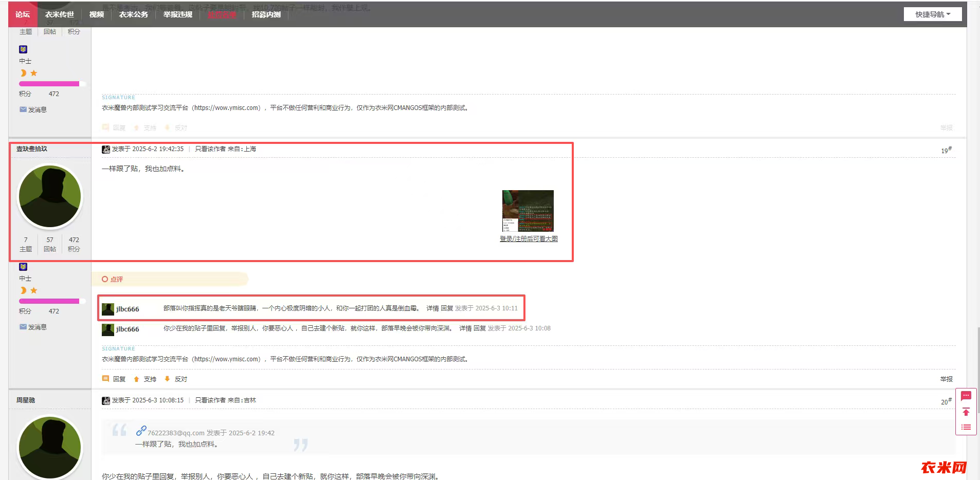Image resolution: width=980 pixels, height=480 pixels.
Task: Click the avatar of user 壹缺叁拾玖
Action: [50, 196]
